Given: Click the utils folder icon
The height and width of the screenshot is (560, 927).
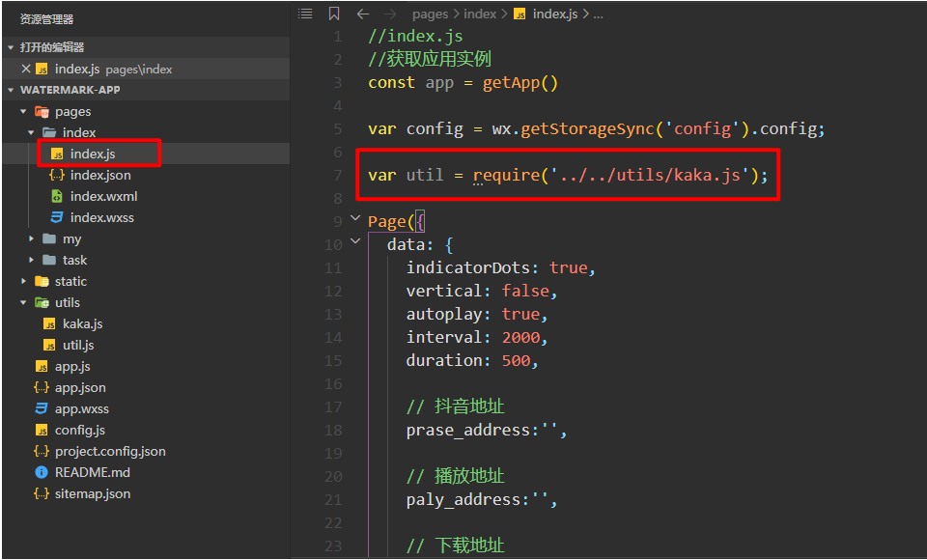Looking at the screenshot, I should [x=42, y=303].
